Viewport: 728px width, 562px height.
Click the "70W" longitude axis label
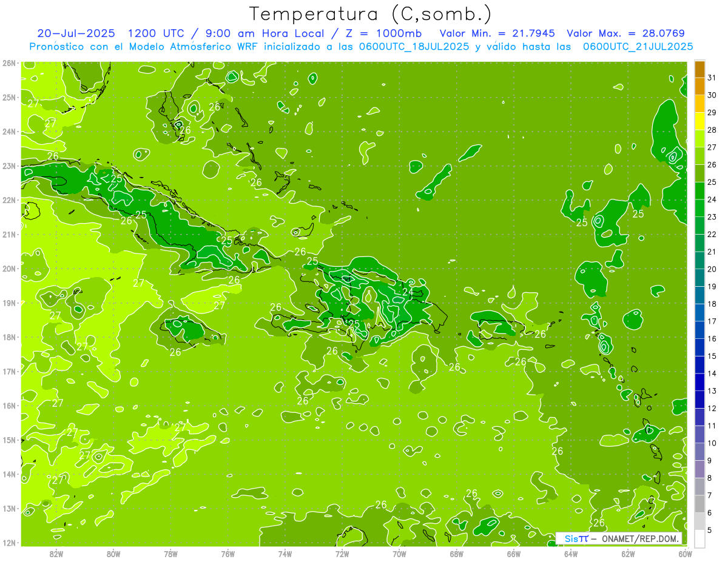(x=399, y=554)
